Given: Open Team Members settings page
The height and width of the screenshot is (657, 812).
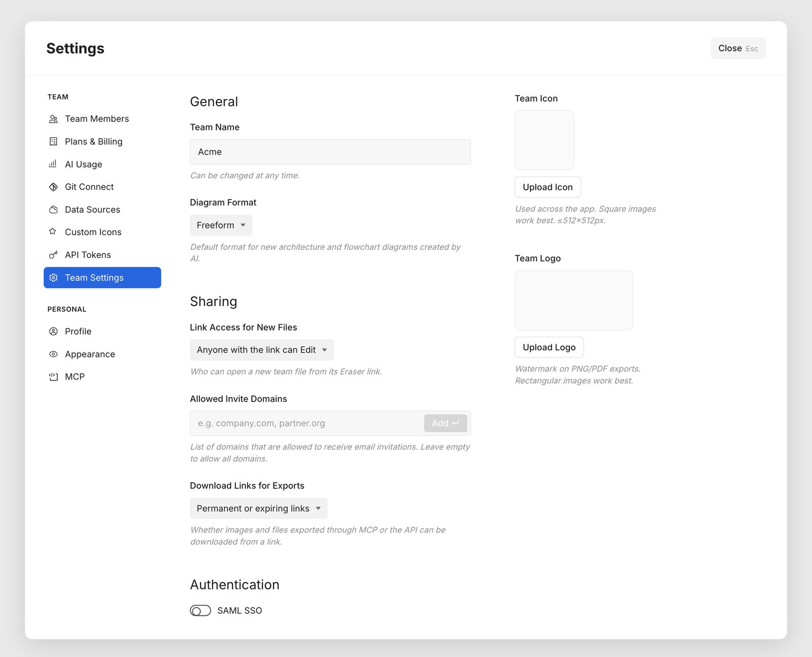Looking at the screenshot, I should (x=103, y=119).
